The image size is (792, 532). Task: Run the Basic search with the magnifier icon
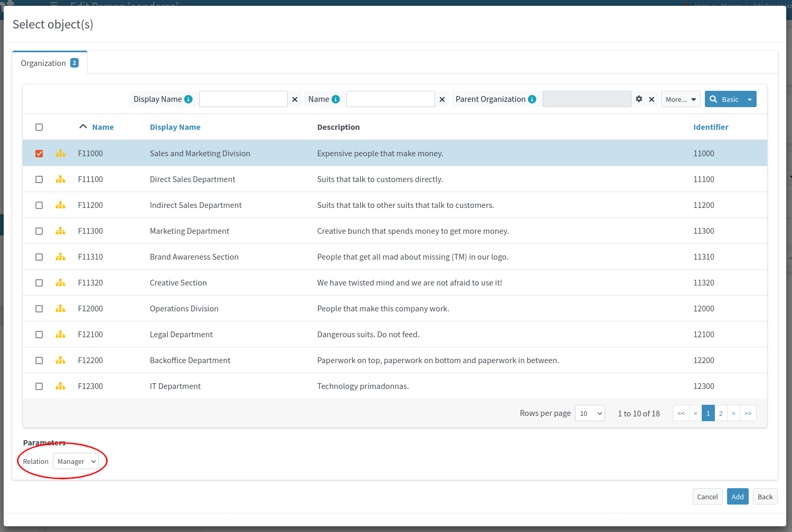(x=714, y=99)
